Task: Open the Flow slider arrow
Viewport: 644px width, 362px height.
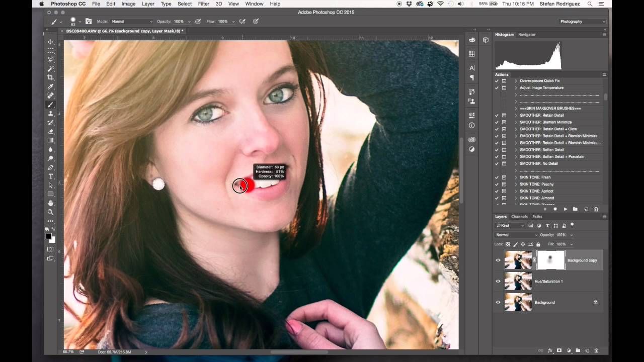Action: tap(233, 22)
